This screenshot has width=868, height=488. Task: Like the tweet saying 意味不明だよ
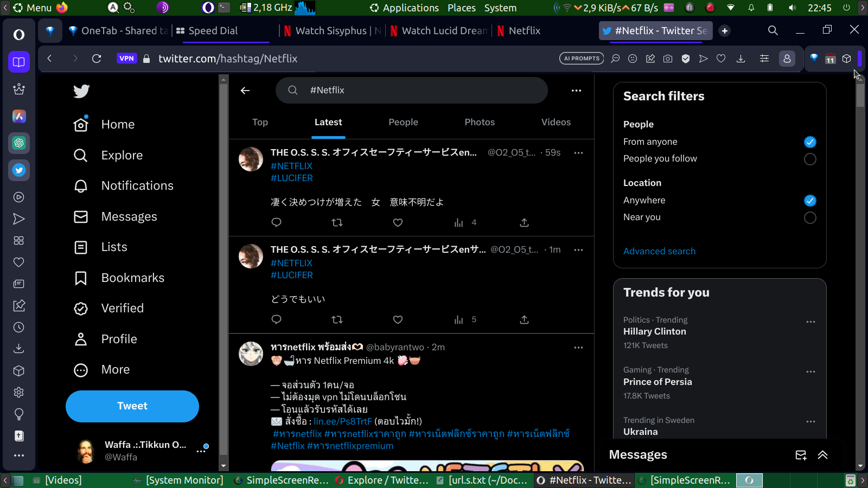pos(398,223)
